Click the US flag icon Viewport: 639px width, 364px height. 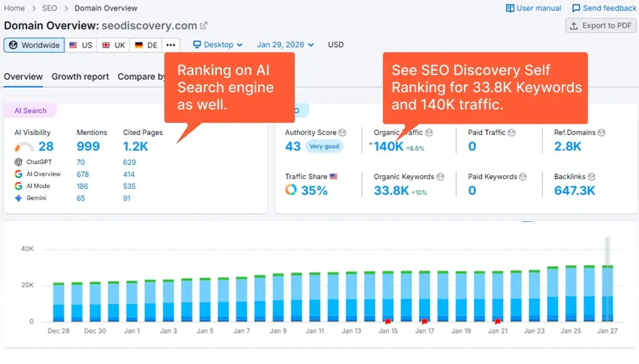73,45
